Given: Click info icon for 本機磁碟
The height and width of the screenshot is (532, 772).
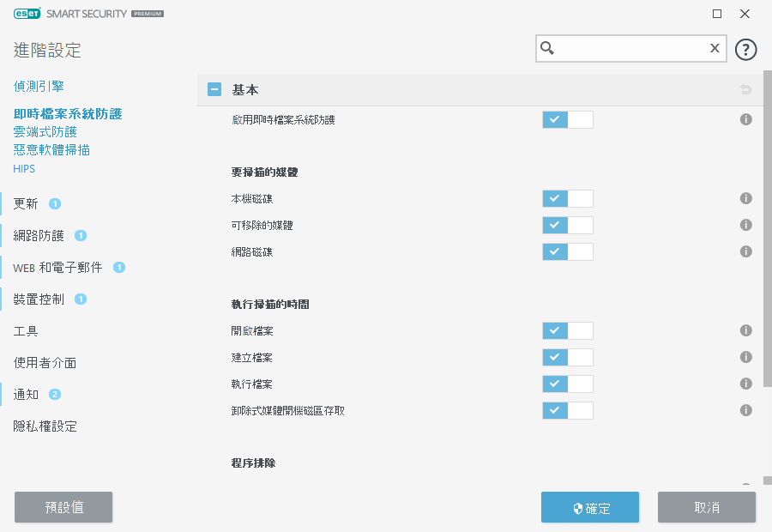Looking at the screenshot, I should click(x=745, y=198).
